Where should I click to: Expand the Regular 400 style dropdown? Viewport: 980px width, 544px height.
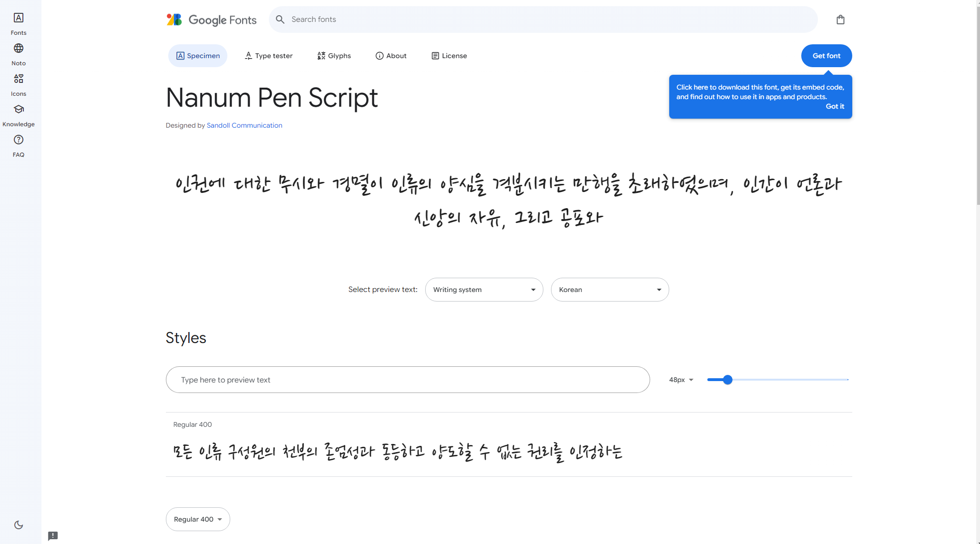coord(198,519)
